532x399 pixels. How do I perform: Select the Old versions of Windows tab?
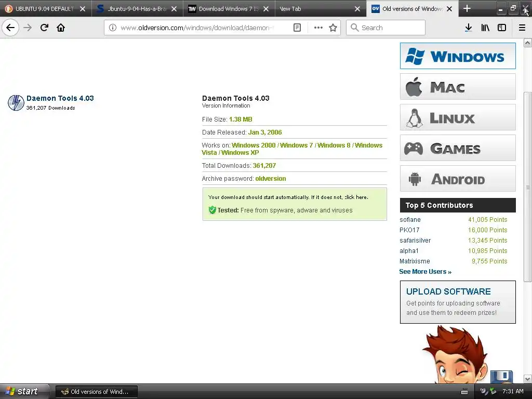point(412,9)
